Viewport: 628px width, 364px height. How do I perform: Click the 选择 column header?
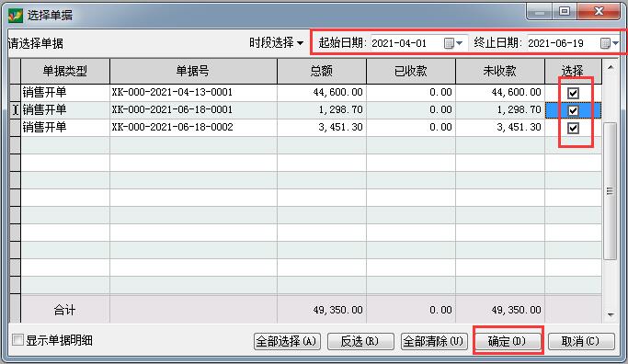tap(573, 72)
